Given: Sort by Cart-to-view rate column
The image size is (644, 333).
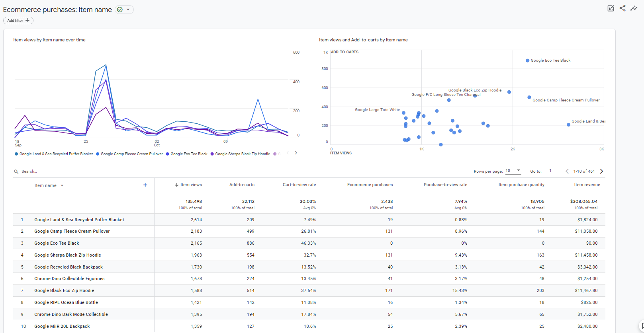Looking at the screenshot, I should (x=299, y=185).
